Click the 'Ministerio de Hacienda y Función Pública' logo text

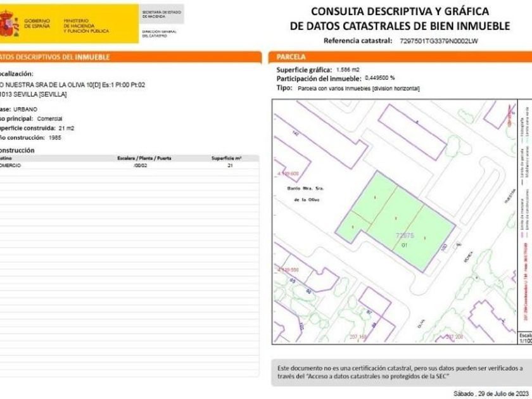[x=86, y=26]
